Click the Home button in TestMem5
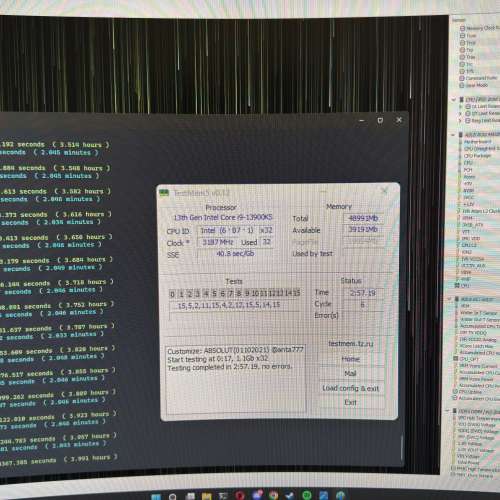 350,359
